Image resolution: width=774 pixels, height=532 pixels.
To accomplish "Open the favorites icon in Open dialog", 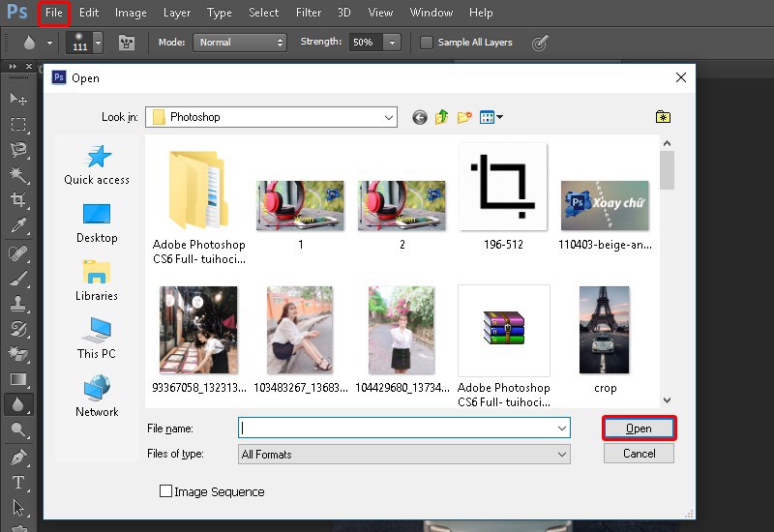I will click(663, 117).
